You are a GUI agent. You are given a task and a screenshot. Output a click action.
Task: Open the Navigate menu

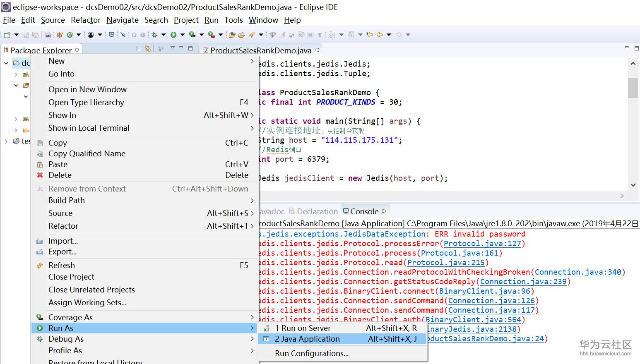123,20
